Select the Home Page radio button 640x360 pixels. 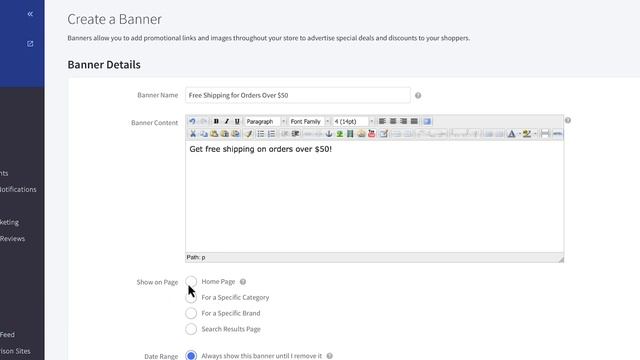click(x=191, y=282)
